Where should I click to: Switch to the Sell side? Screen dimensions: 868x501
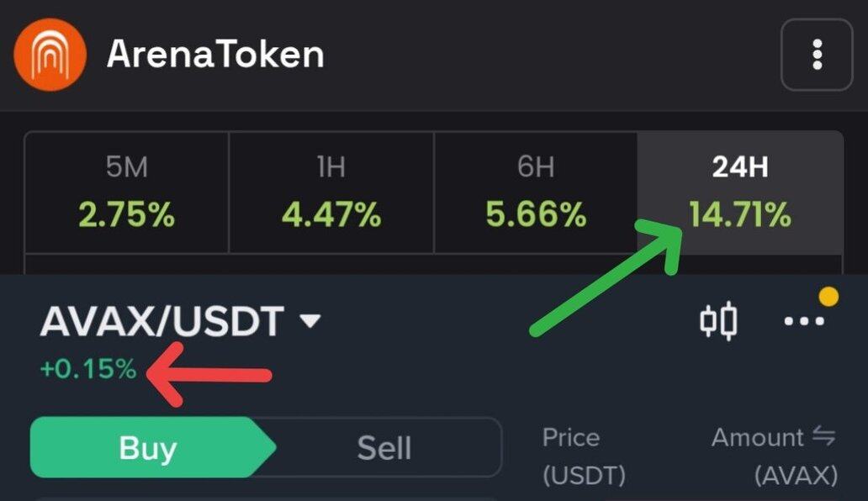coord(384,447)
